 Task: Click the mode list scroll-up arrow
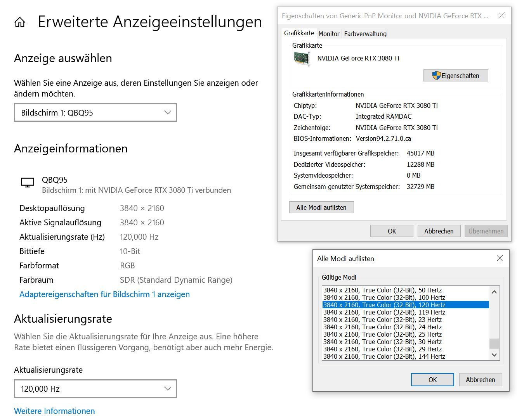[494, 292]
